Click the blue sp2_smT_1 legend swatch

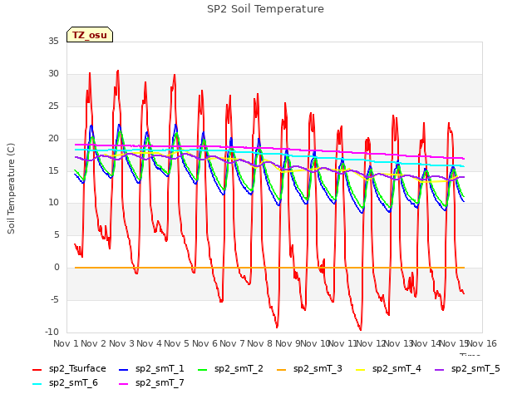click(x=124, y=370)
